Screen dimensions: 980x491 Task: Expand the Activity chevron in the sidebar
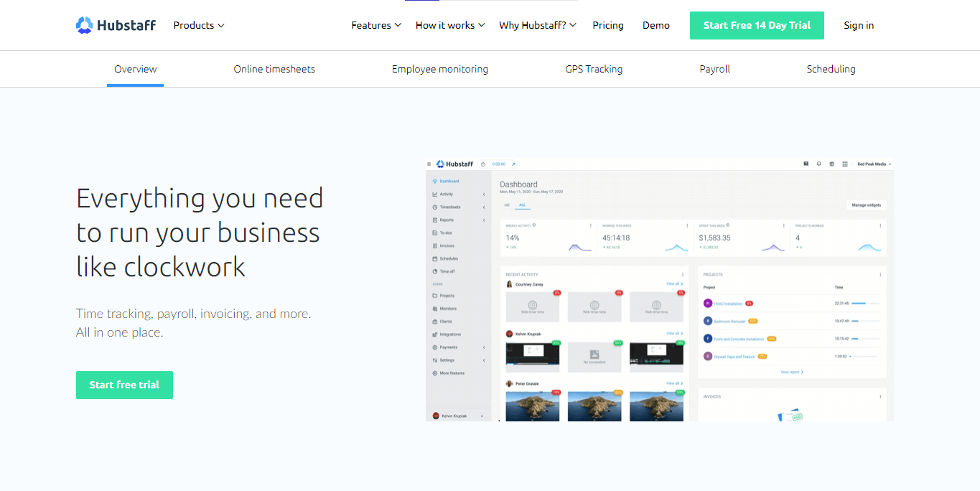[484, 195]
